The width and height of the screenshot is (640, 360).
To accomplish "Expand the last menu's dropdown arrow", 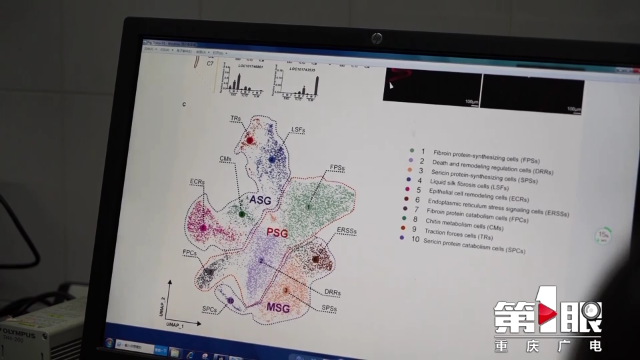I will [x=226, y=53].
